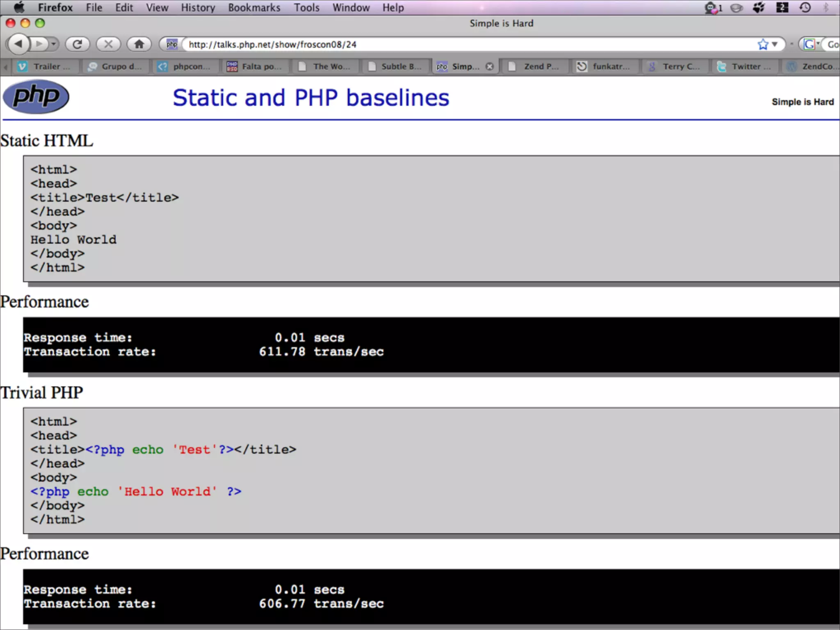Click the Simple is Hard label on slide header
The image size is (840, 630).
pyautogui.click(x=803, y=102)
